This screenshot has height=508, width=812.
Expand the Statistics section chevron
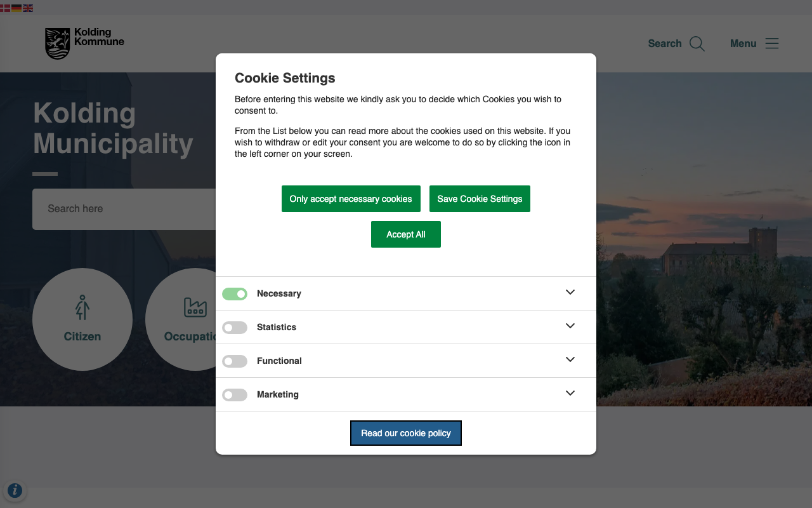click(570, 326)
